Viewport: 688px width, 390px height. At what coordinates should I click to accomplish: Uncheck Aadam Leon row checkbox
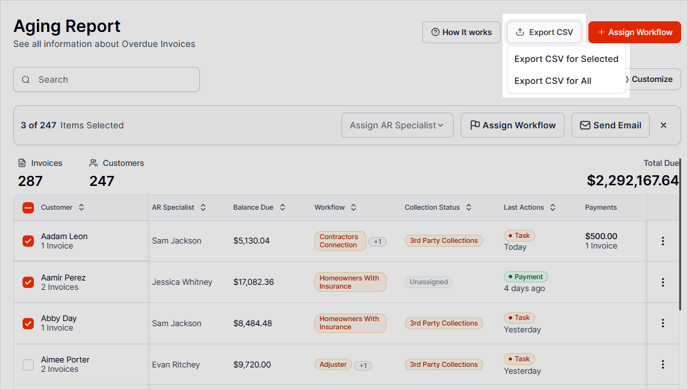(x=28, y=241)
